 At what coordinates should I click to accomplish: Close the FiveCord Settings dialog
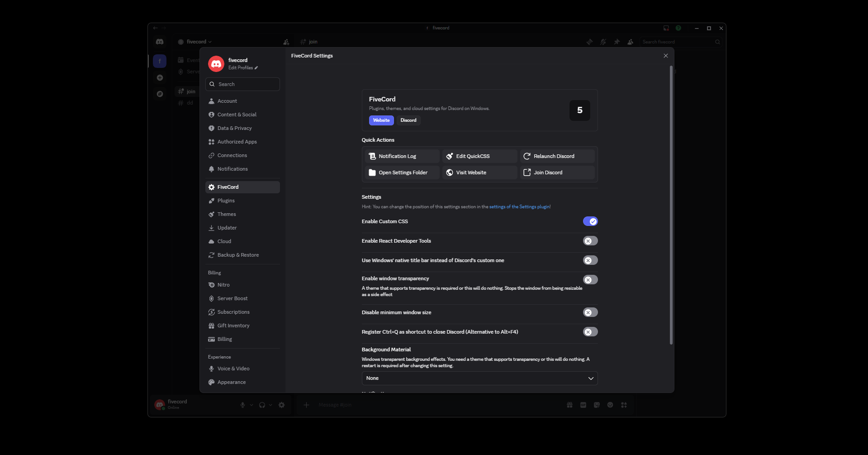(x=665, y=56)
